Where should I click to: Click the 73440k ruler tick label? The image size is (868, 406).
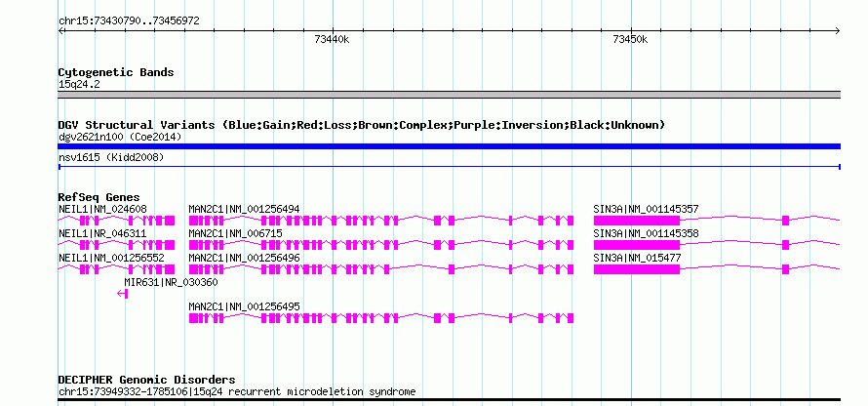[332, 39]
